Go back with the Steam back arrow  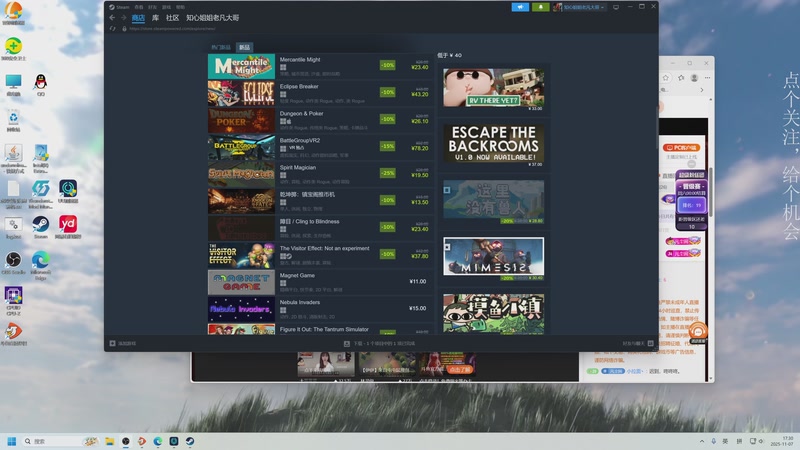point(112,18)
